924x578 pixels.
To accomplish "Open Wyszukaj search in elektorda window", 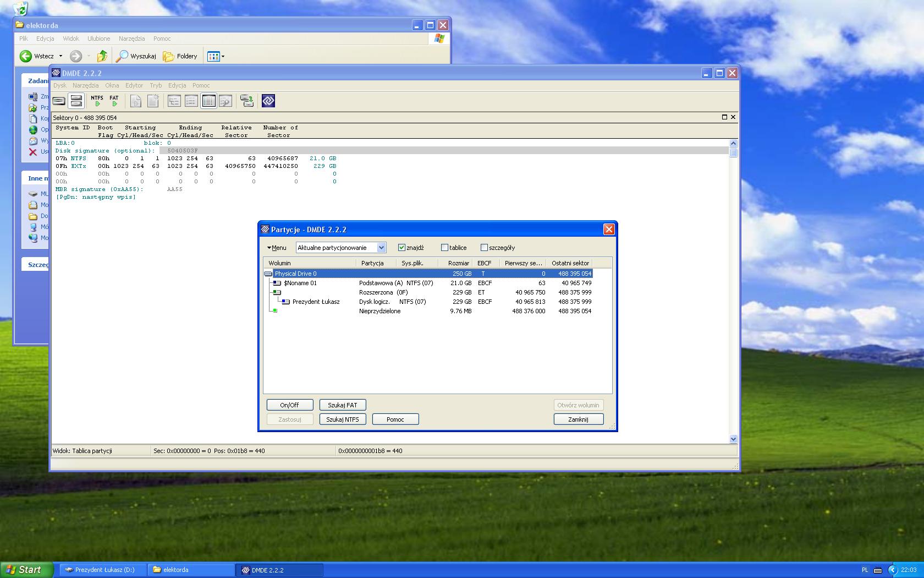I will point(136,56).
